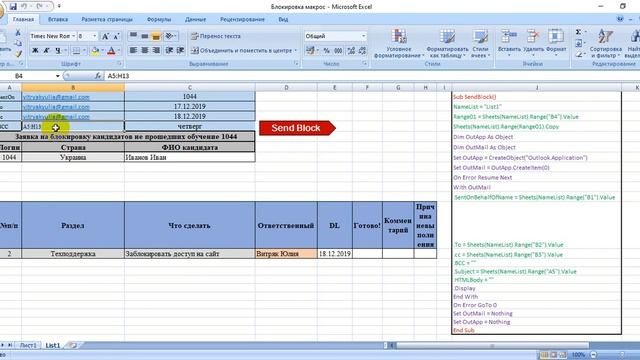Decrease cell indent
The image size is (640, 360).
coord(169,51)
